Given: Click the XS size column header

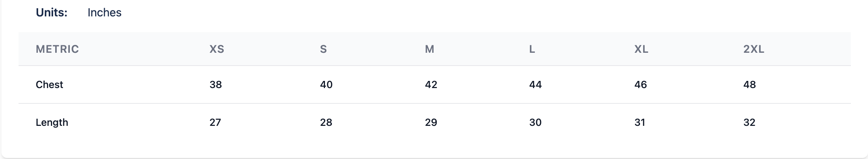Looking at the screenshot, I should (x=217, y=49).
